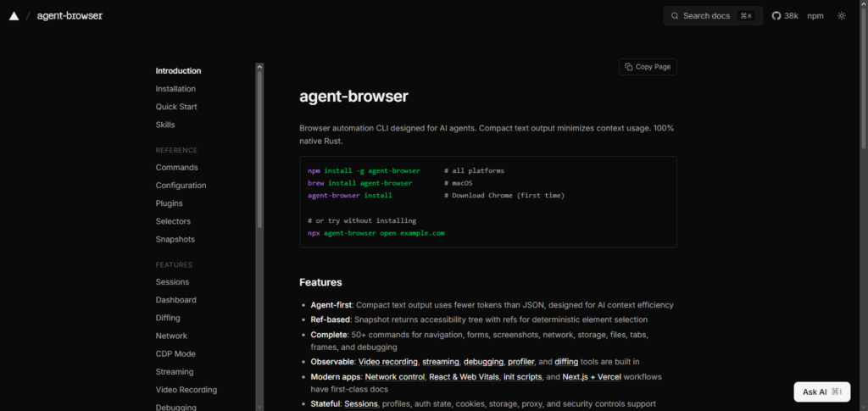868x411 pixels.
Task: Click the sidebar scrollbar up arrow
Action: click(259, 67)
